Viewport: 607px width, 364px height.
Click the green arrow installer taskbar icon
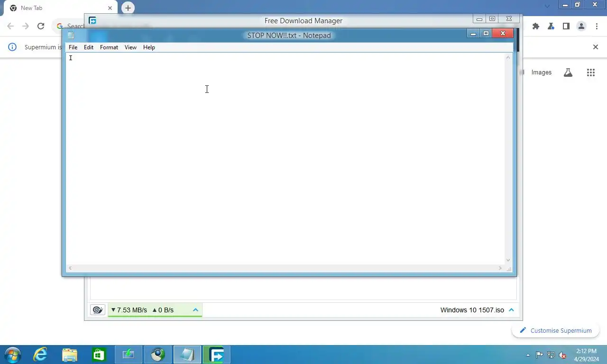pyautogui.click(x=129, y=355)
